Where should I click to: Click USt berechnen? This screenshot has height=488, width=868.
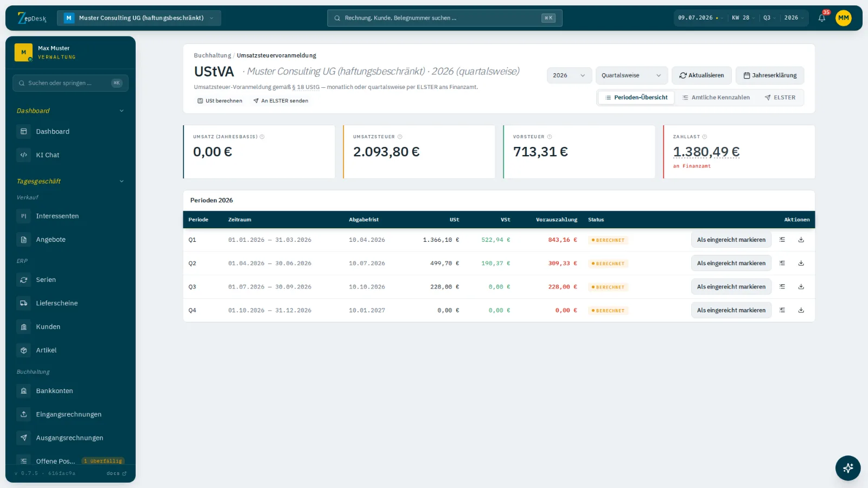pos(220,101)
